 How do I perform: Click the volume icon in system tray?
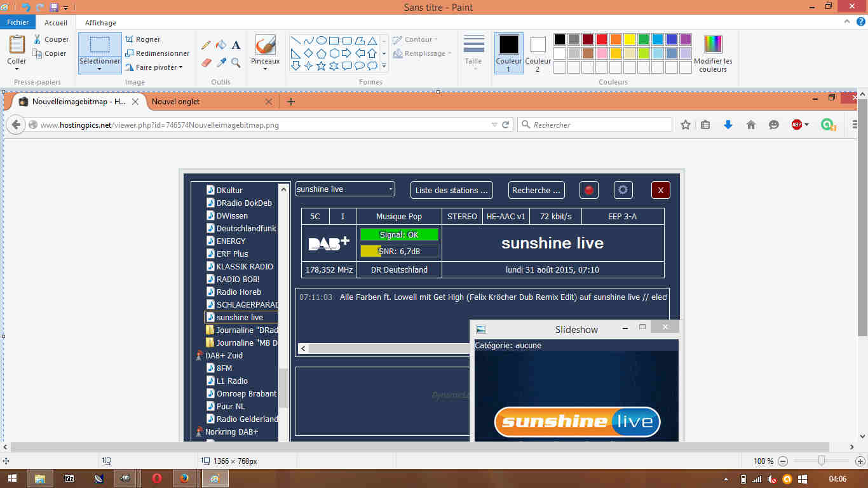tap(772, 478)
